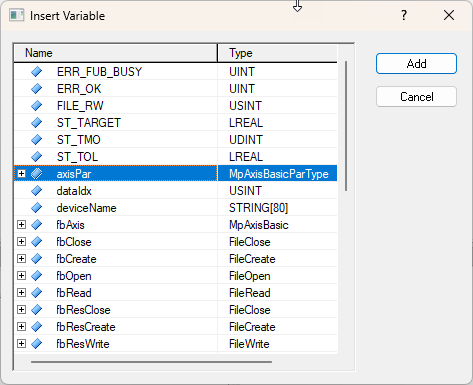The height and width of the screenshot is (385, 473).
Task: Expand the fbAxis variable node
Action: (x=21, y=225)
